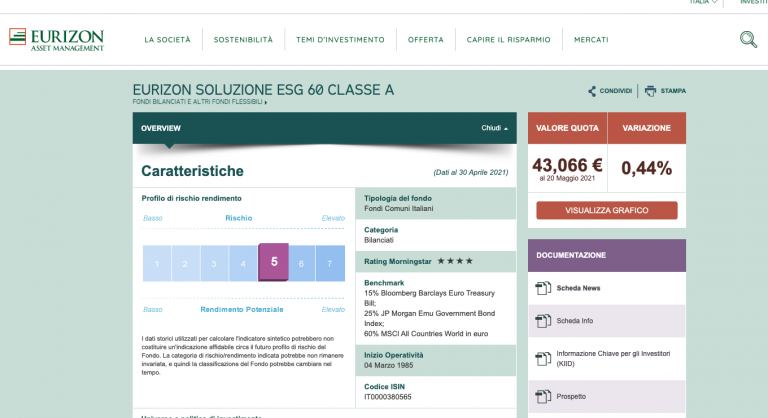Click Visualizza Grafico button
This screenshot has width=768, height=418.
pos(607,210)
